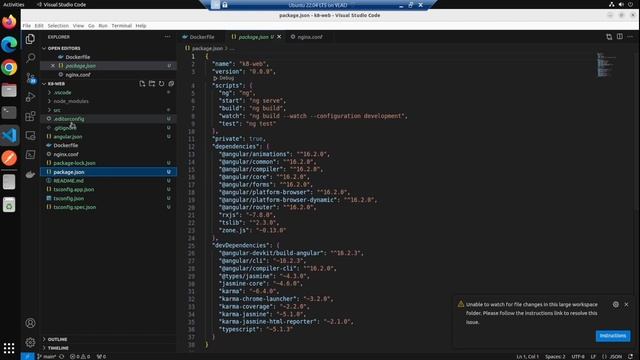Click the synchronize changes icon in status bar

click(x=62, y=356)
